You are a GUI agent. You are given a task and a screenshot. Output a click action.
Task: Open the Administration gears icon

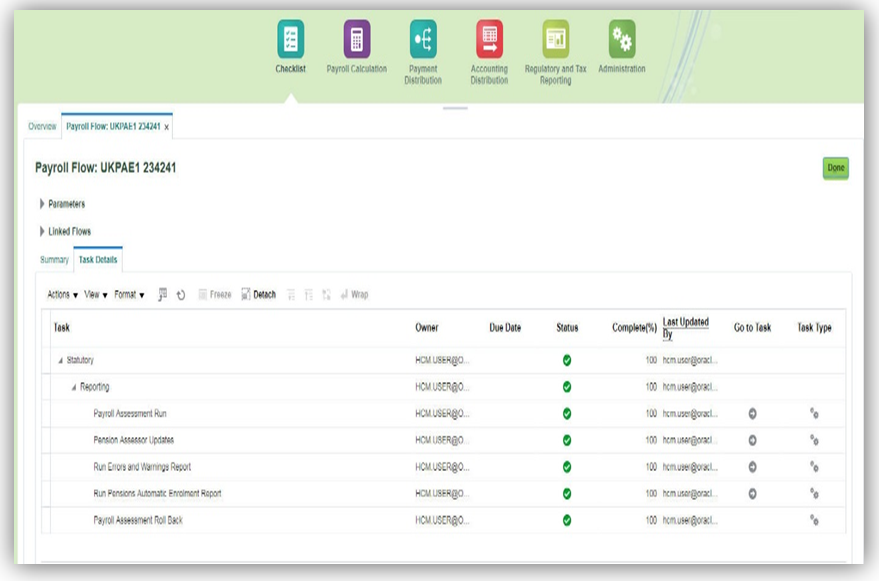pyautogui.click(x=622, y=39)
